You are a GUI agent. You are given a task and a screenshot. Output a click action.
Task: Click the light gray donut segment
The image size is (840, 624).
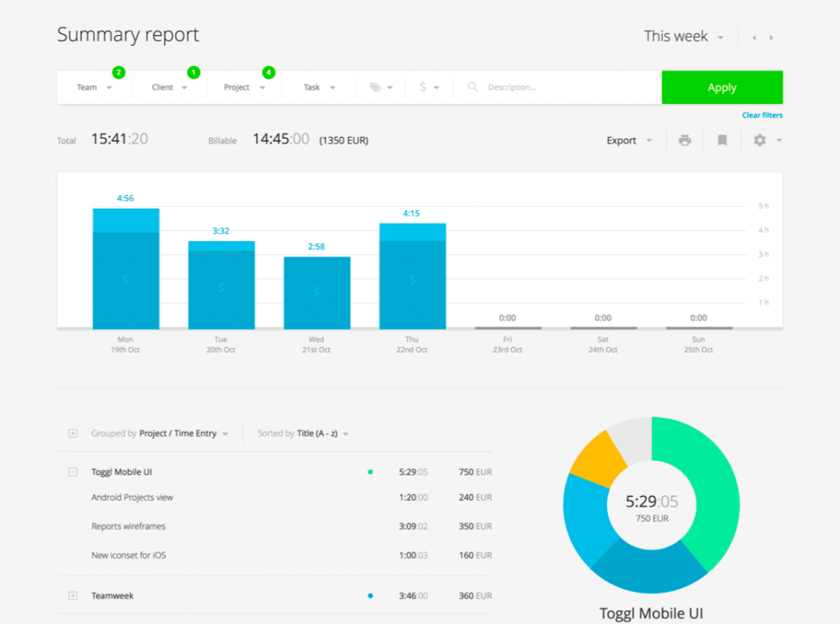pos(632,440)
